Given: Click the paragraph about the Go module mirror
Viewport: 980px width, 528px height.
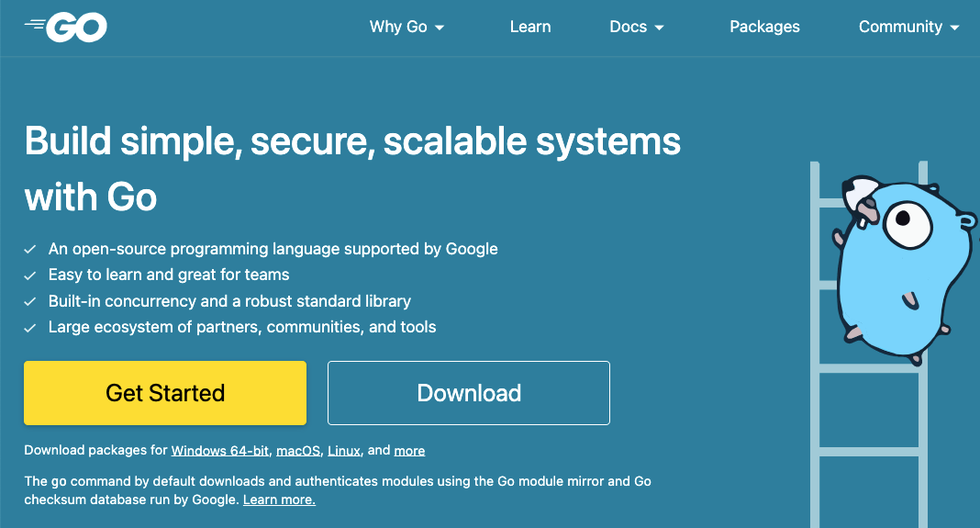Looking at the screenshot, I should (338, 490).
